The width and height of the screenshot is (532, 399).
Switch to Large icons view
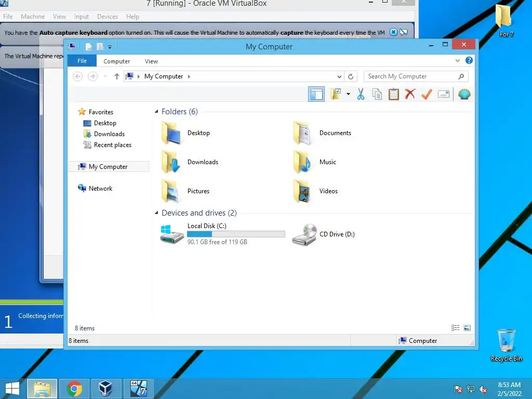(467, 327)
